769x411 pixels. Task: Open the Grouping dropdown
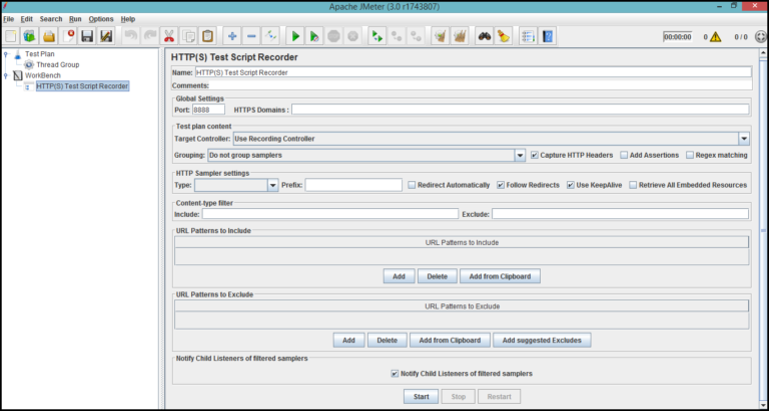click(x=520, y=155)
